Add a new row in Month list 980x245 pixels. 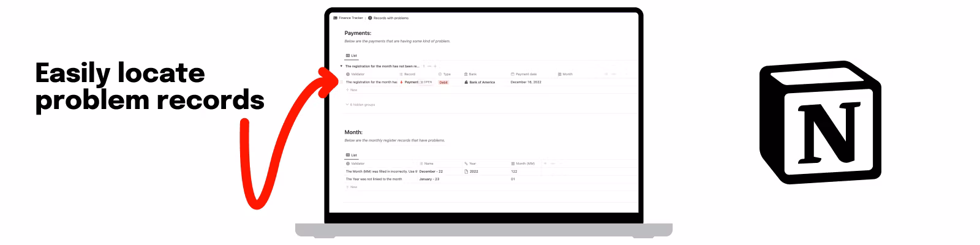pos(352,187)
